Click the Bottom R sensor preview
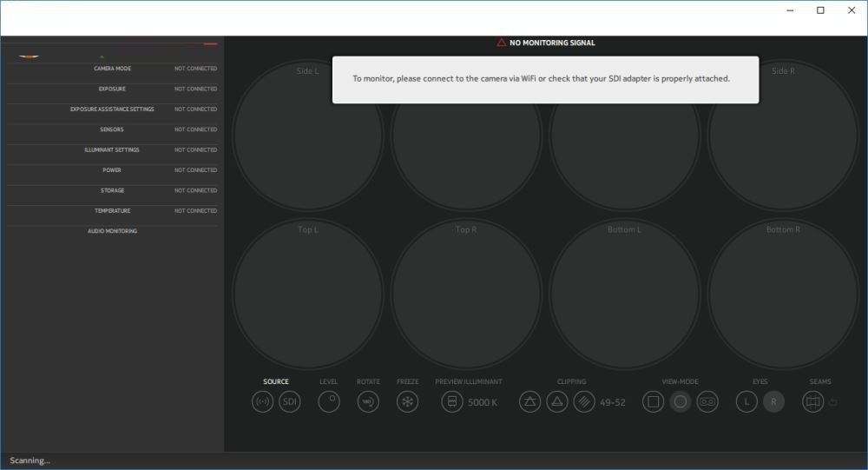Screen dimensions: 868x470 [x=783, y=294]
